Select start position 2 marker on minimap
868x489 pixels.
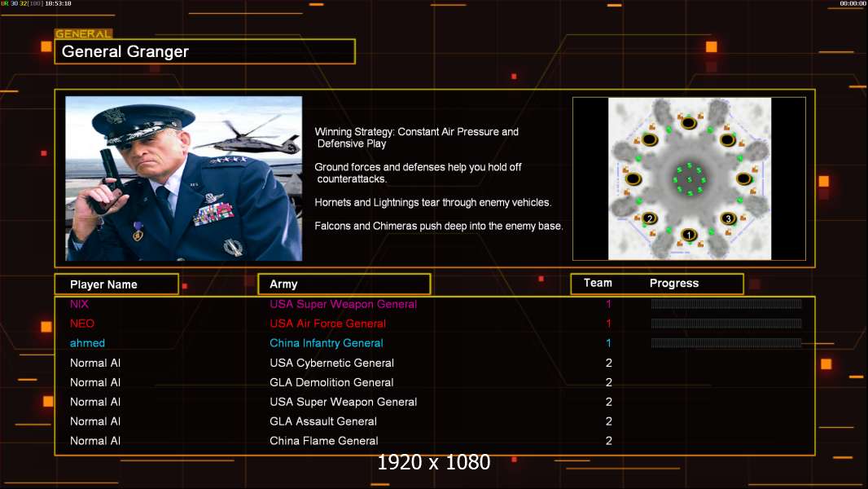coord(650,218)
